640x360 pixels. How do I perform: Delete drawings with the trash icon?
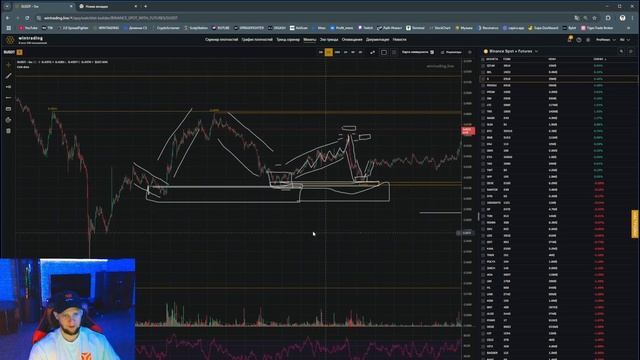8,131
